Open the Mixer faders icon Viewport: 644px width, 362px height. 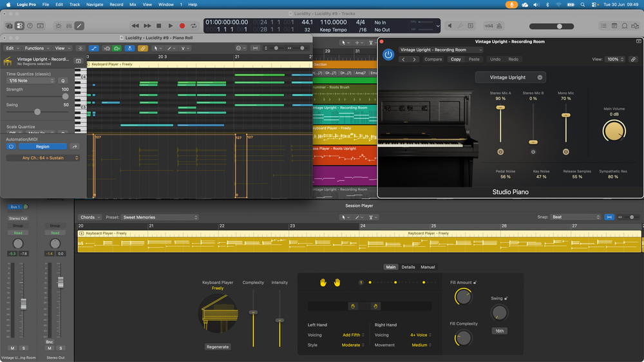tap(69, 26)
